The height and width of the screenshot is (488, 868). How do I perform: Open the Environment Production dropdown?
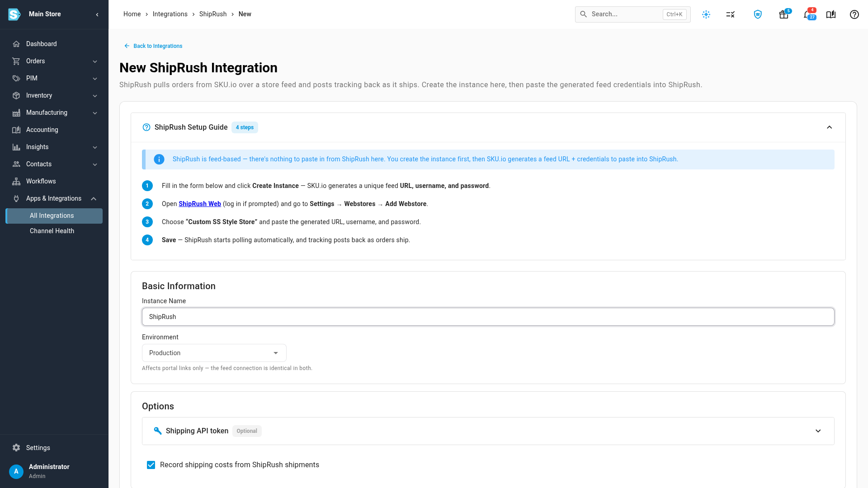tap(214, 353)
